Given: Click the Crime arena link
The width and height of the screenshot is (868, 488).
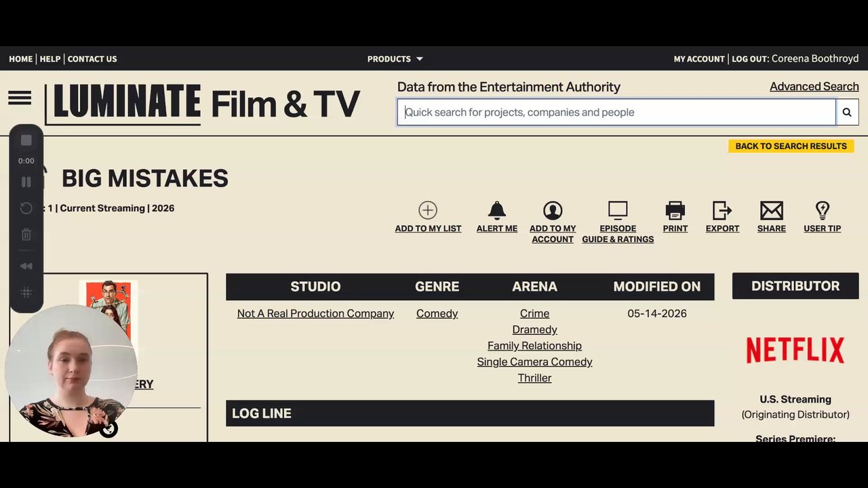Looking at the screenshot, I should point(534,314).
